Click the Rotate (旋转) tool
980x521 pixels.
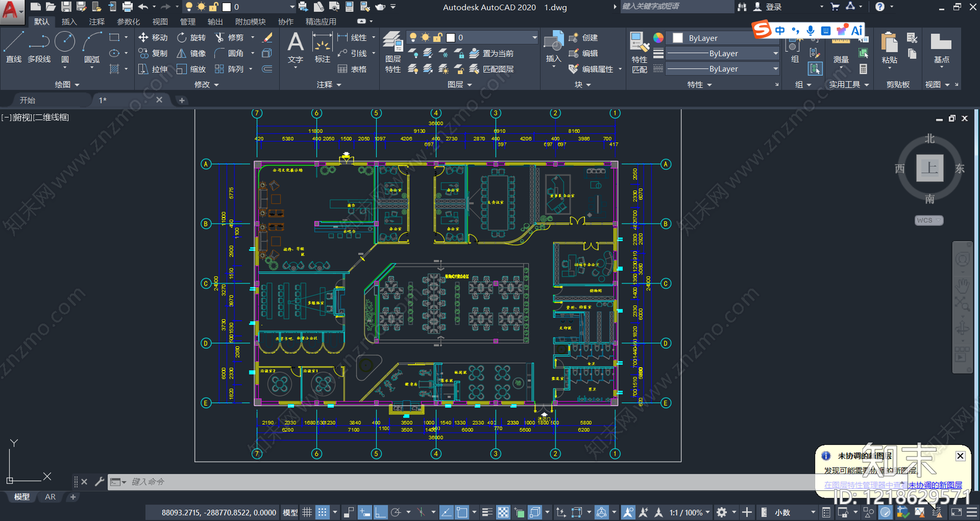click(x=191, y=37)
